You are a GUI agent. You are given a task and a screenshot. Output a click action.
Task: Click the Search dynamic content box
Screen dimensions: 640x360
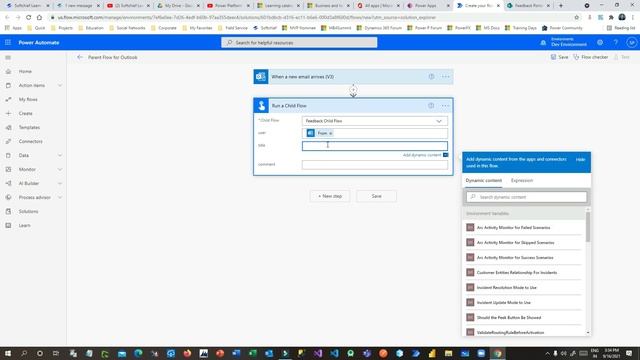pos(526,197)
